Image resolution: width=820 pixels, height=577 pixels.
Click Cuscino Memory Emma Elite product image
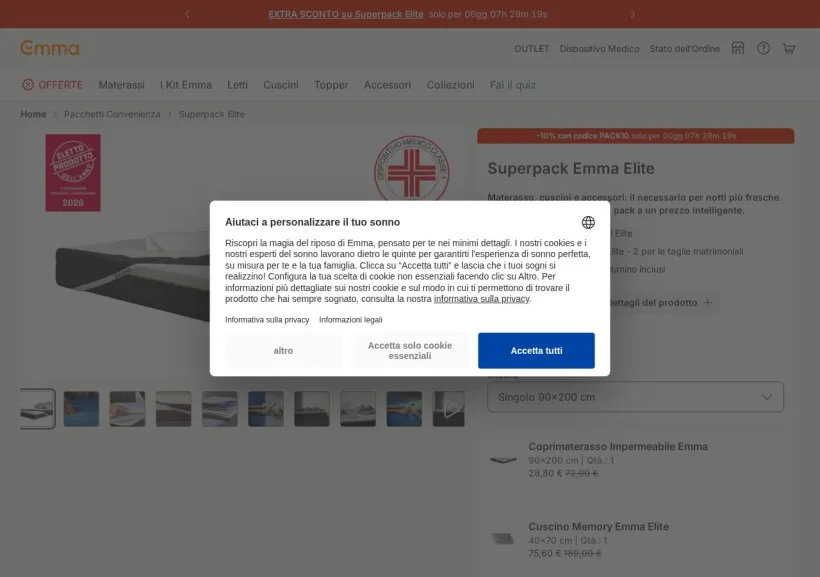coord(503,539)
